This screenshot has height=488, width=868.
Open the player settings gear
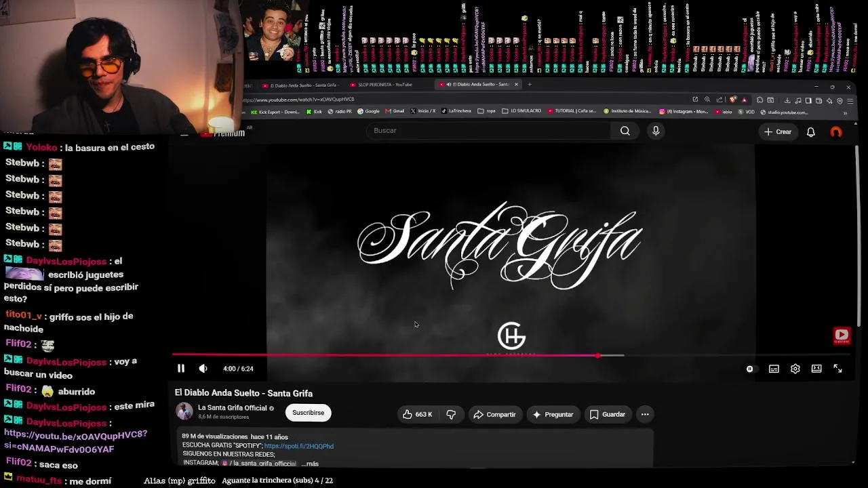pyautogui.click(x=795, y=369)
